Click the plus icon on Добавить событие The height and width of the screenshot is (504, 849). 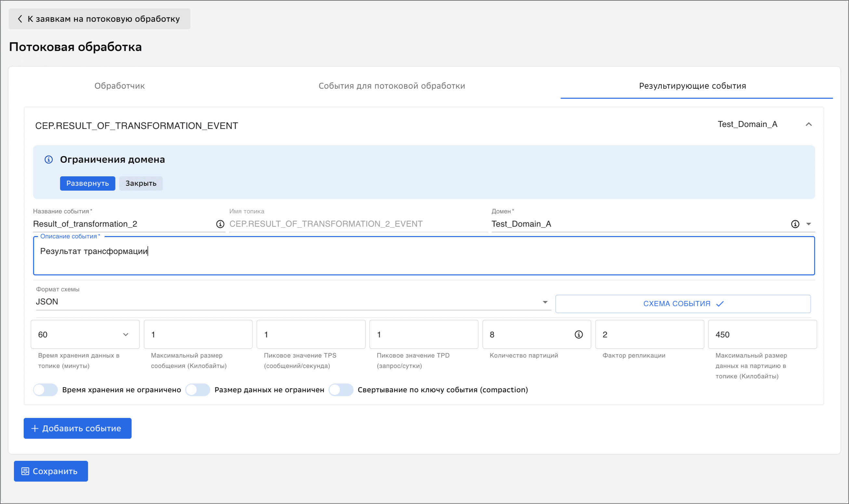click(35, 429)
